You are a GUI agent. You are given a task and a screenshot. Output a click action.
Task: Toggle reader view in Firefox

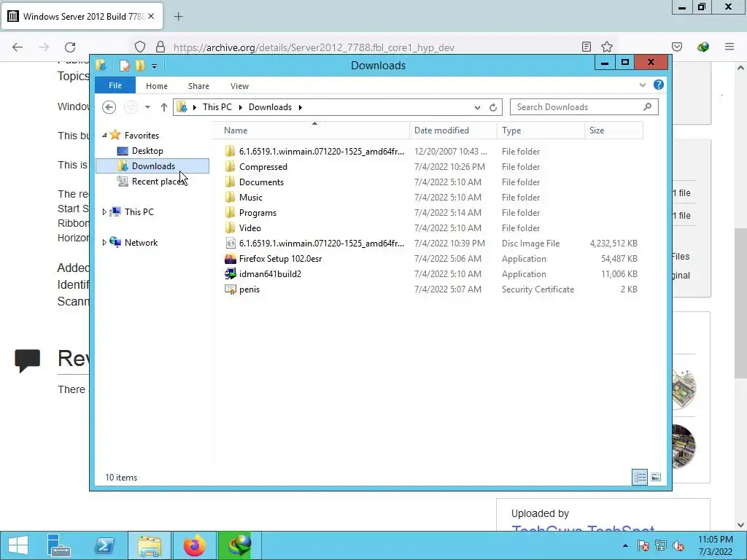[x=587, y=47]
